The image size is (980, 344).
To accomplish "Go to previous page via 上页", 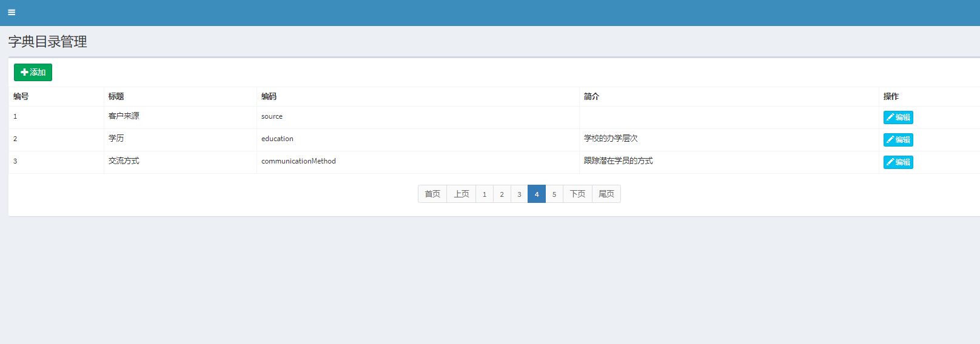I will point(461,194).
